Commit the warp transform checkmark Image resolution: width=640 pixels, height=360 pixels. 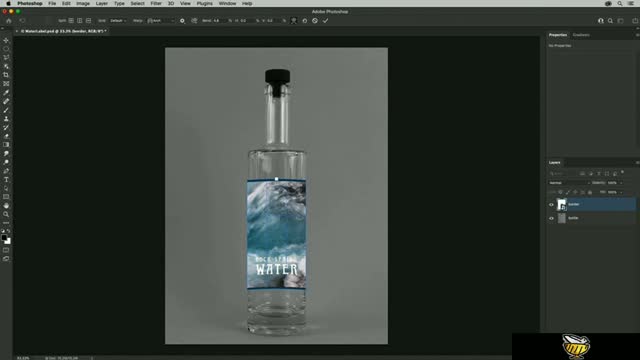[x=325, y=20]
